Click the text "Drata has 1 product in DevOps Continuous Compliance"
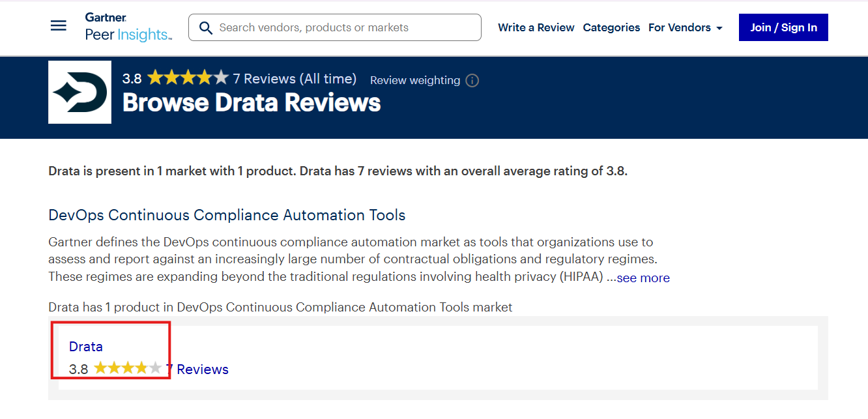Screen dimensions: 868x419 [280, 307]
